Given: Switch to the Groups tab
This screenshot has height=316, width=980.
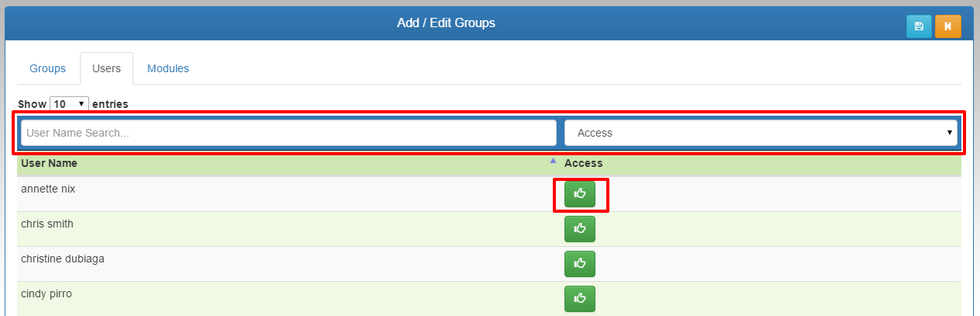Looking at the screenshot, I should point(47,68).
